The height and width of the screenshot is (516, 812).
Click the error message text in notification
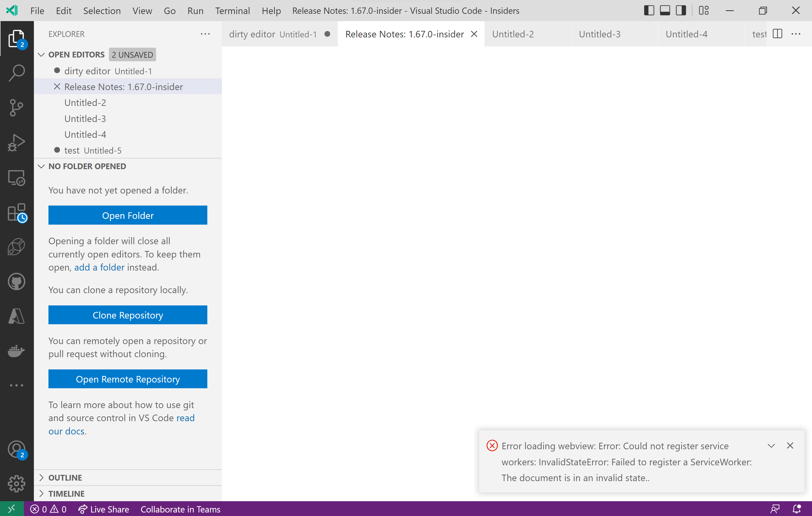tap(627, 462)
